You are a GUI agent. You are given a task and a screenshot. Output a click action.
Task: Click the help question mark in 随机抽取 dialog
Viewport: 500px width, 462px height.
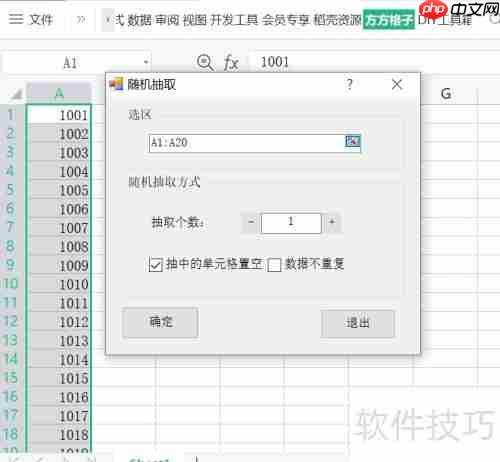(x=349, y=85)
